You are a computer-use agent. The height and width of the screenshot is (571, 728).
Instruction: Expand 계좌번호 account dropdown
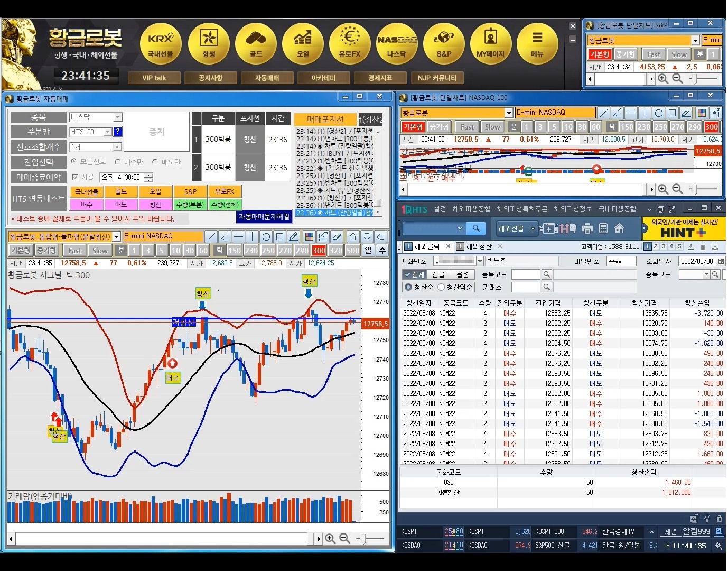pyautogui.click(x=480, y=261)
